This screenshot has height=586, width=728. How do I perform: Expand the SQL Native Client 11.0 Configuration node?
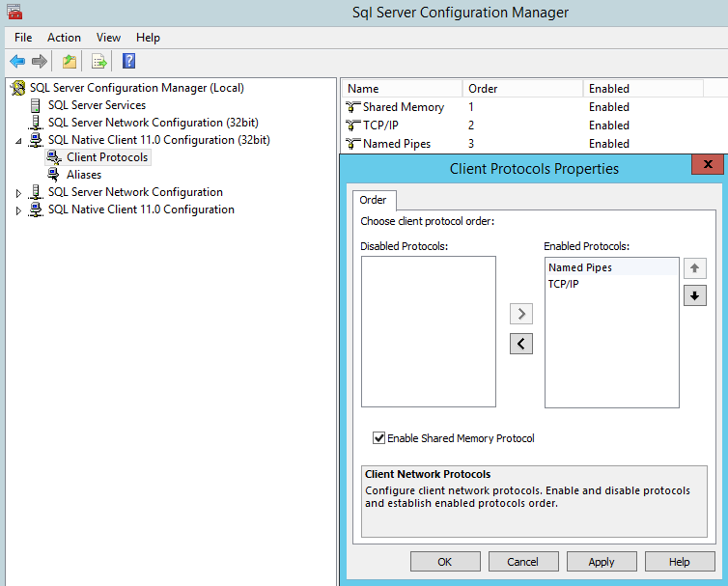pos(18,210)
